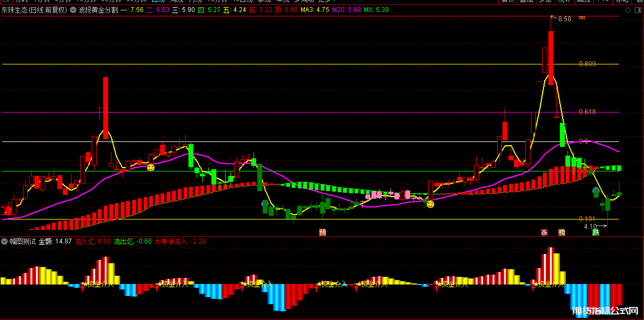Click the orange icon beside the 8.58 high

tap(582, 18)
